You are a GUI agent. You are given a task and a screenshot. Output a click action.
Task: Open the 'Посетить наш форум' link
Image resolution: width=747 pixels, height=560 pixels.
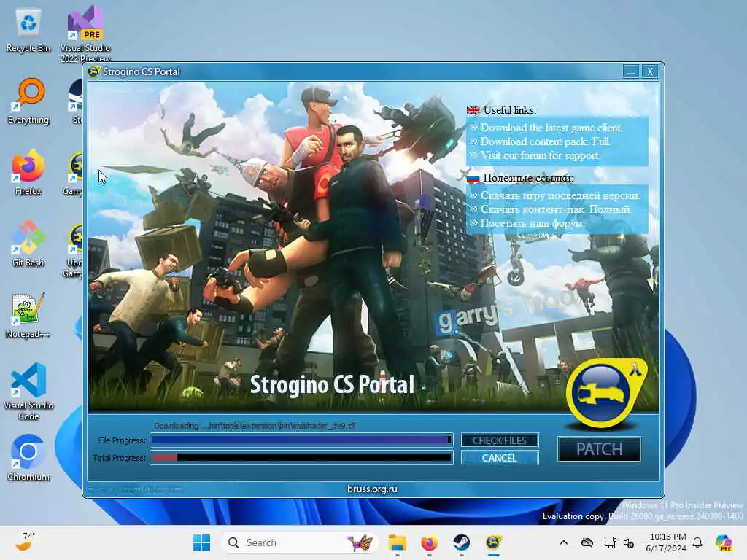pos(532,223)
